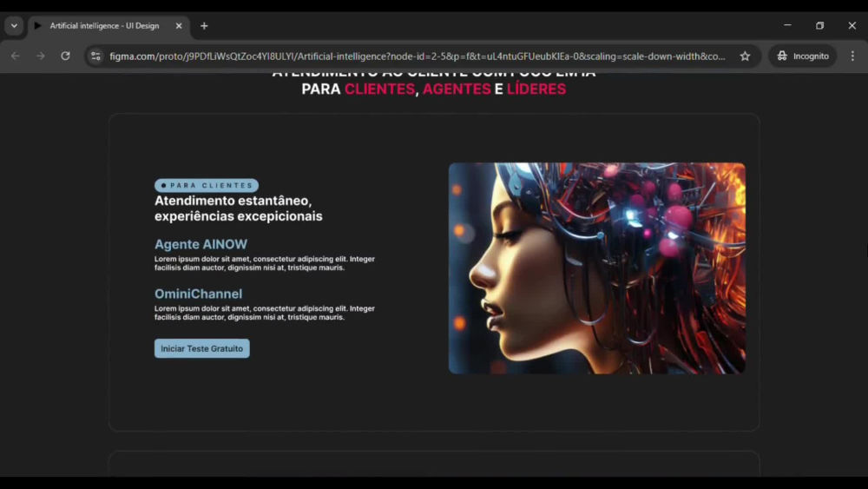Viewport: 868px width, 489px height.
Task: Click the Agente AINOW heading
Action: [201, 244]
